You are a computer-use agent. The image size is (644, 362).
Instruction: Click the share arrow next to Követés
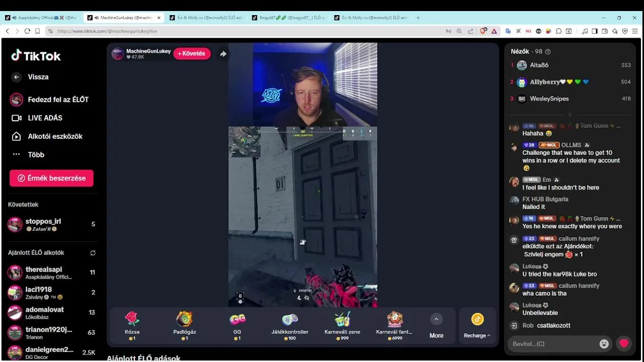point(223,54)
